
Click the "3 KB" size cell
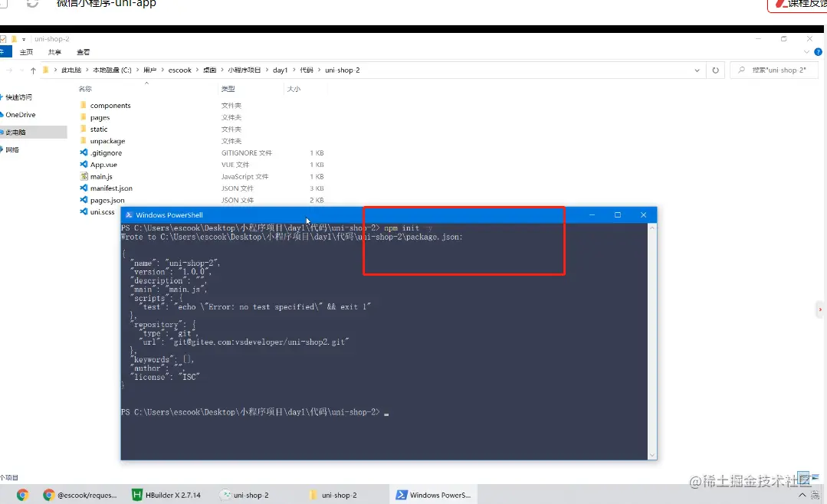pos(317,188)
